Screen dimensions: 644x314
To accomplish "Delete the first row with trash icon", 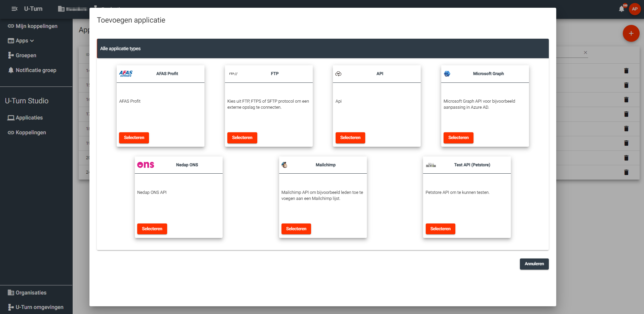I will [626, 71].
